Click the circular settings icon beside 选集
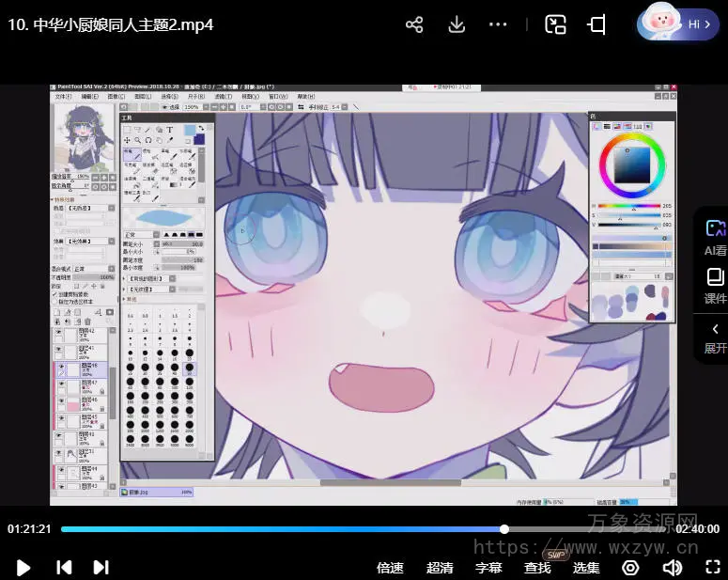Image resolution: width=728 pixels, height=580 pixels. [x=630, y=567]
